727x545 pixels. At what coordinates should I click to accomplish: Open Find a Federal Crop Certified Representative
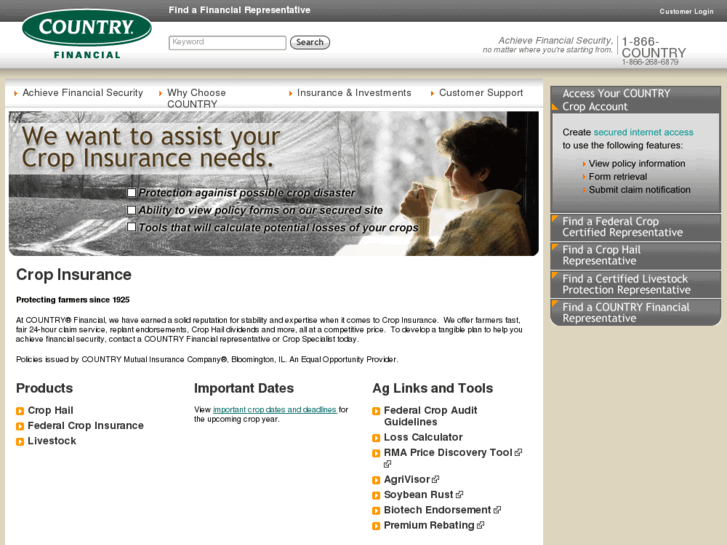(x=635, y=227)
